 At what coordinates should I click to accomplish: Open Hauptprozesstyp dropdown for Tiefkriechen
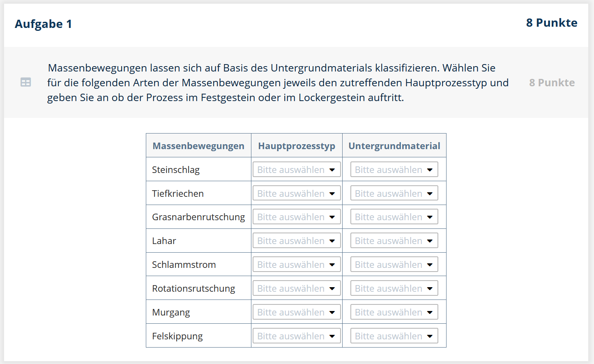point(297,193)
